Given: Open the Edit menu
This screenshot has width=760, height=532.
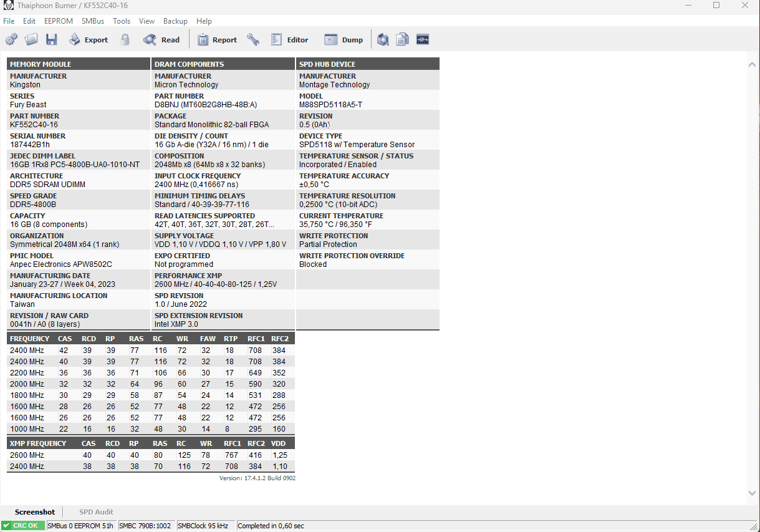Looking at the screenshot, I should click(x=29, y=21).
